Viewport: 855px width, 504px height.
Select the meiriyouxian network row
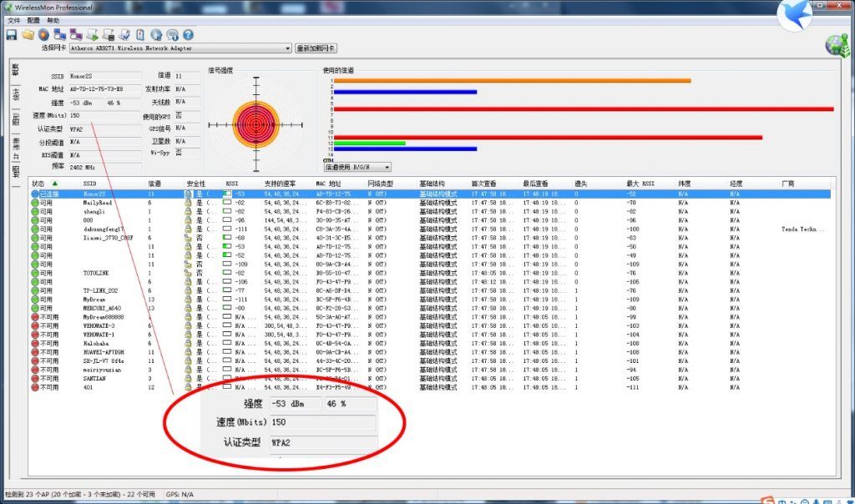430,370
